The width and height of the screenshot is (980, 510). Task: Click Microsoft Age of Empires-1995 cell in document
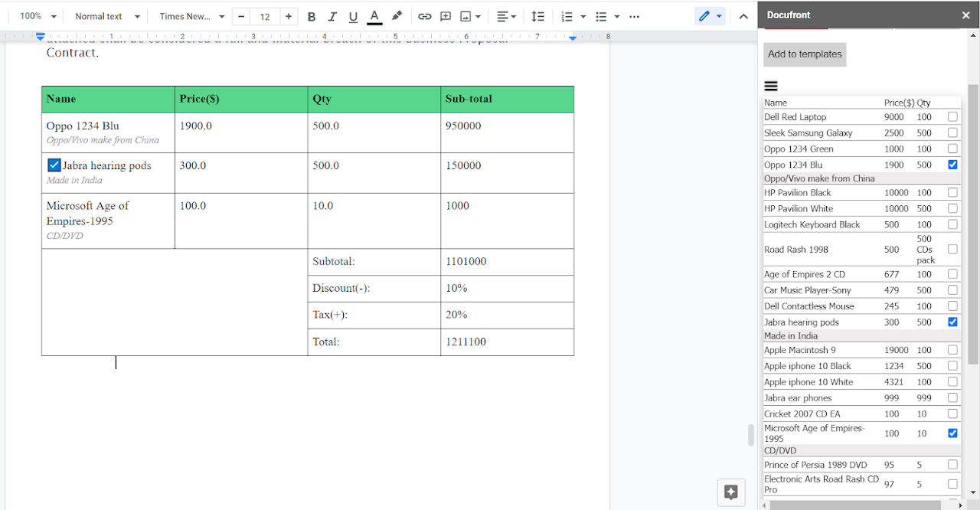click(x=108, y=221)
